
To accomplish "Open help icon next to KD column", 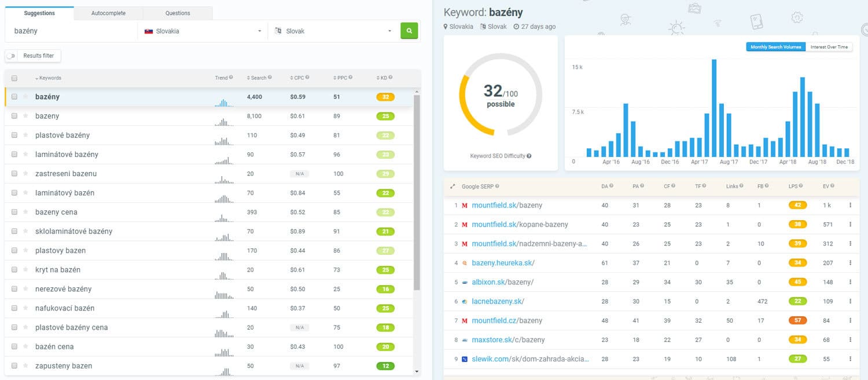I will (x=392, y=78).
